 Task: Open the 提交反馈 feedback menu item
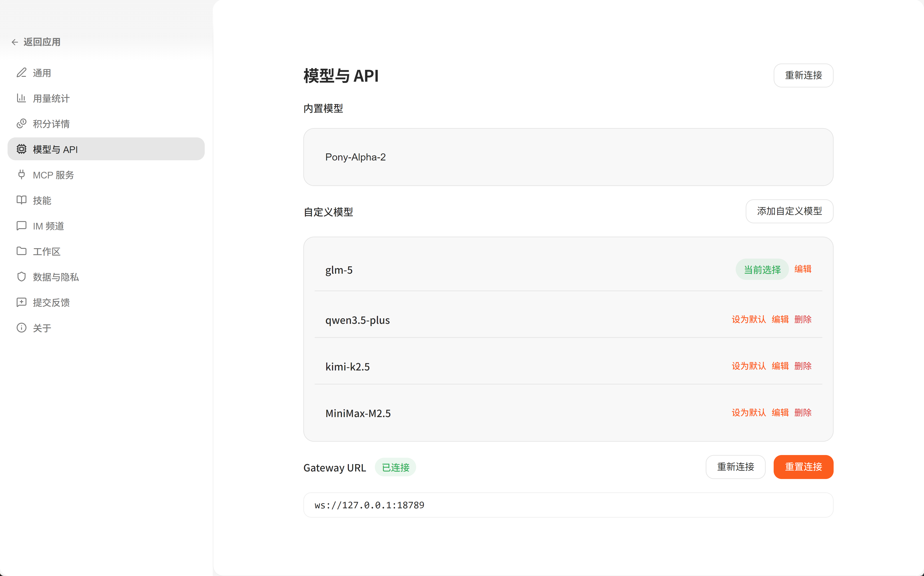(x=51, y=303)
